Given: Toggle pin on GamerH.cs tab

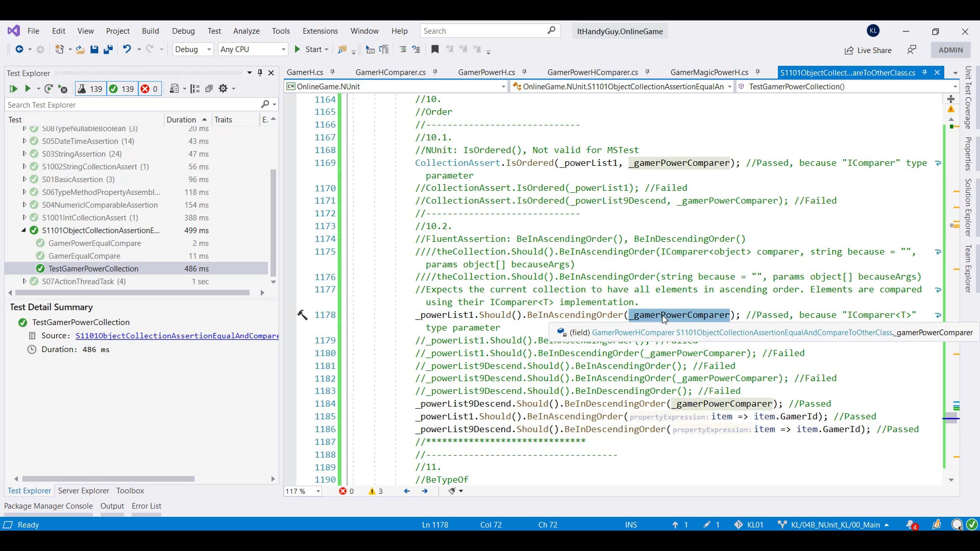Looking at the screenshot, I should point(333,72).
